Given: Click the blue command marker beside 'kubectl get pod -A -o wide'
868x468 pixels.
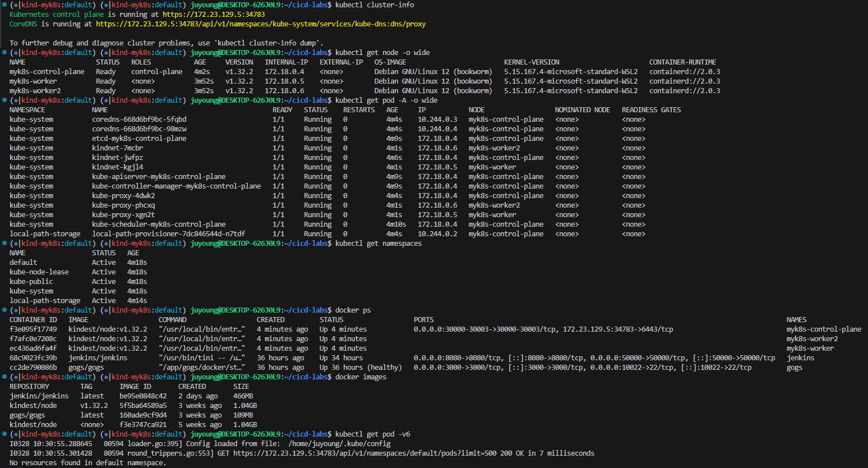Looking at the screenshot, I should 4,100.
